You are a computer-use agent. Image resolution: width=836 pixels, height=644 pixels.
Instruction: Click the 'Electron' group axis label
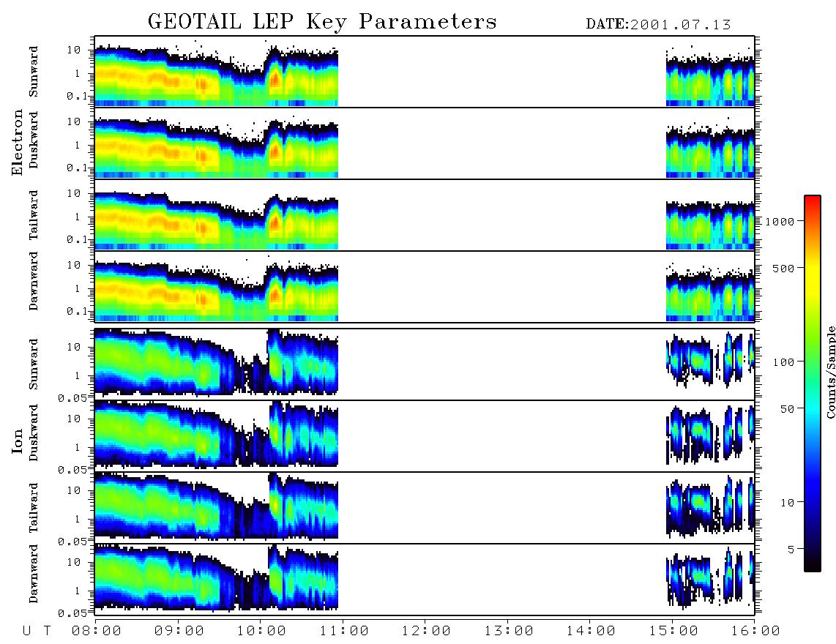tap(17, 142)
